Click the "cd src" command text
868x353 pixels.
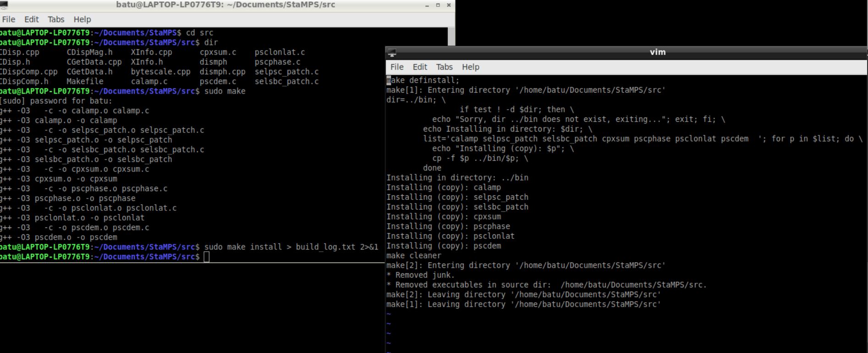[200, 33]
